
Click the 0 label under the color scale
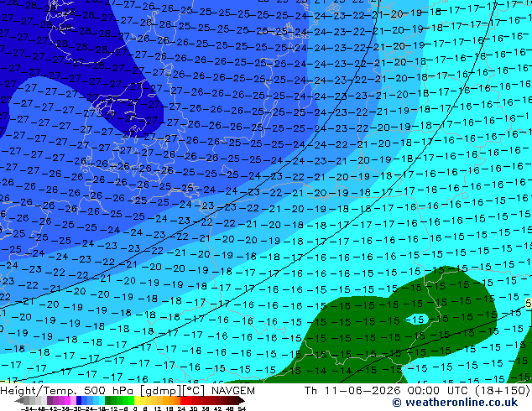pyautogui.click(x=135, y=408)
